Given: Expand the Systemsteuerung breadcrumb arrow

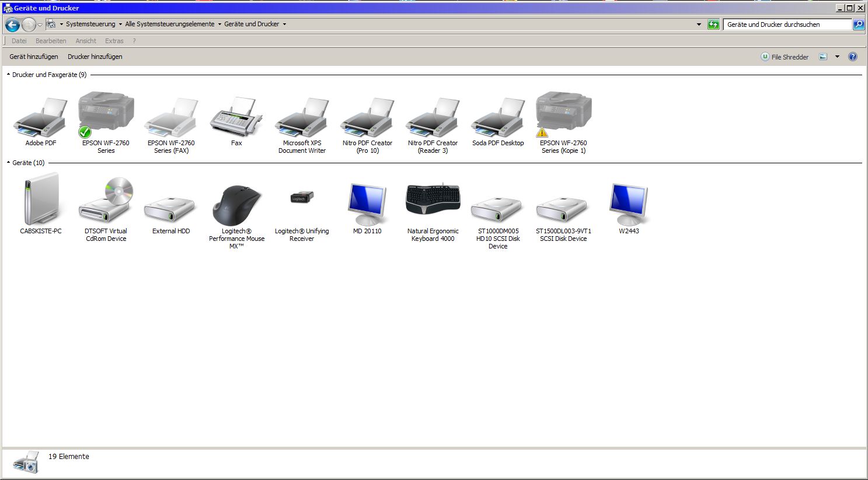Looking at the screenshot, I should click(x=120, y=24).
